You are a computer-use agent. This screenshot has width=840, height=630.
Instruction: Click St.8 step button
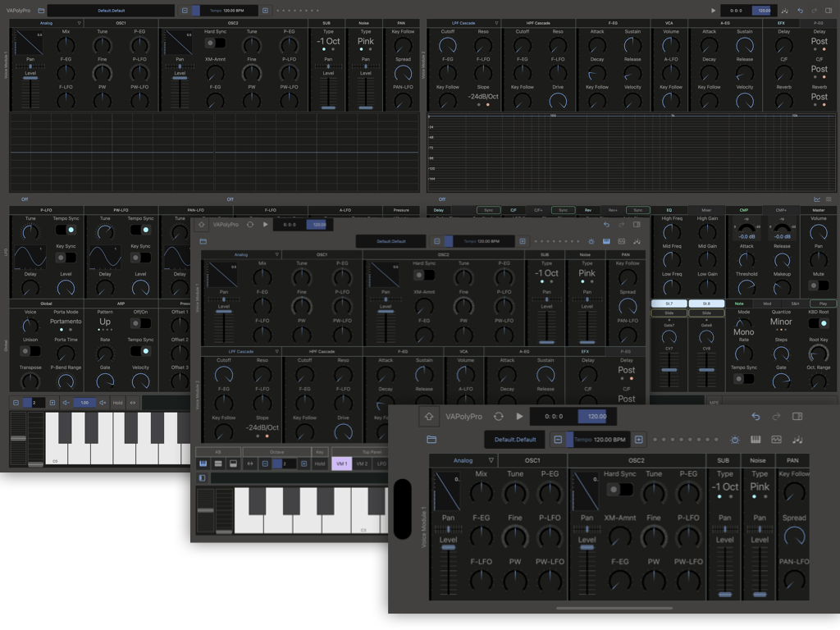[706, 304]
